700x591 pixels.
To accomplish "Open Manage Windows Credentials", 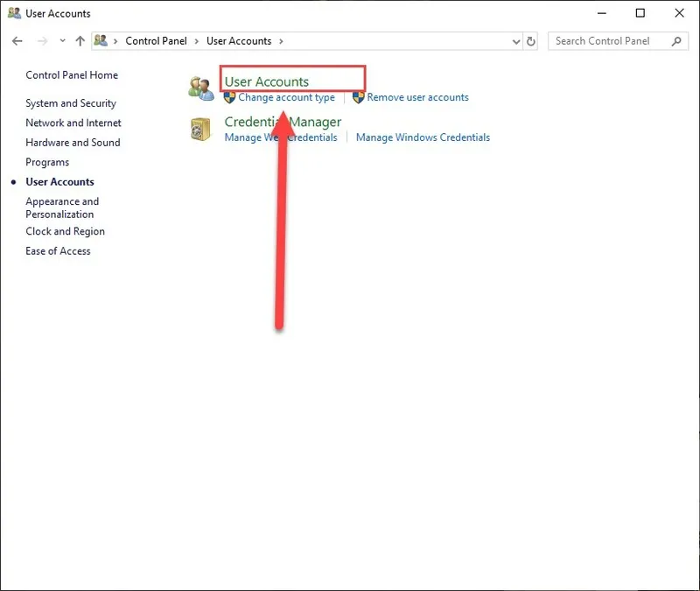I will (x=423, y=137).
